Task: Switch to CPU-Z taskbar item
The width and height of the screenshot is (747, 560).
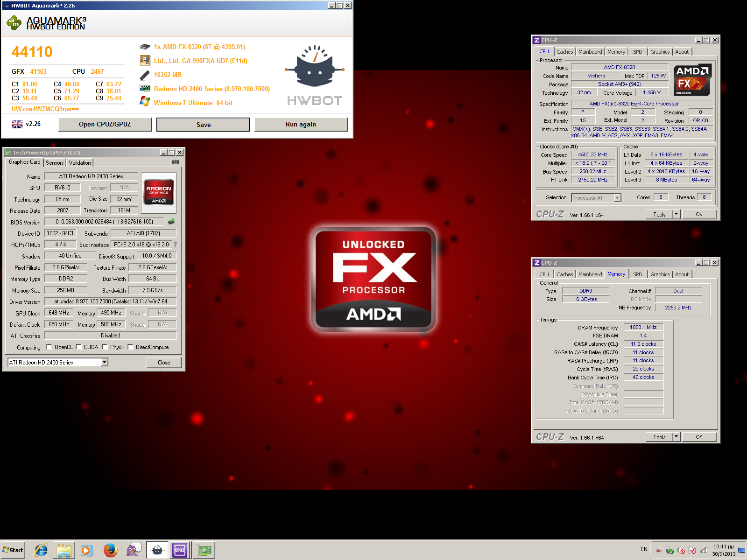Action: (x=180, y=550)
